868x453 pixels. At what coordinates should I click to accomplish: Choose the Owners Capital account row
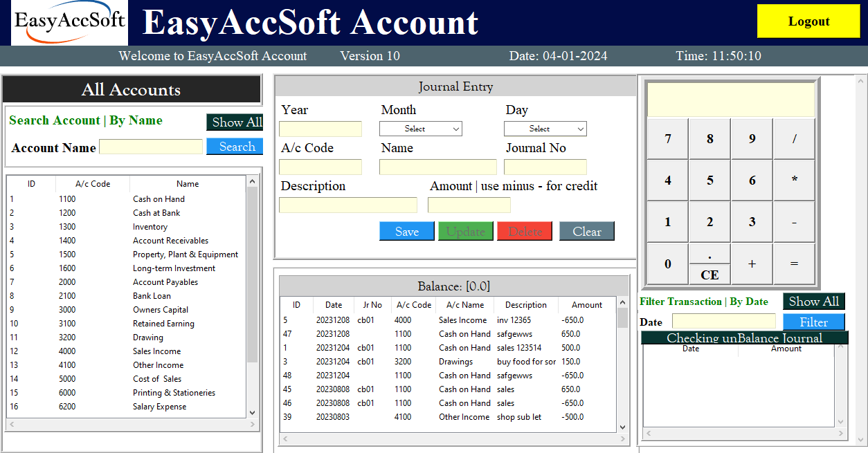tap(127, 310)
